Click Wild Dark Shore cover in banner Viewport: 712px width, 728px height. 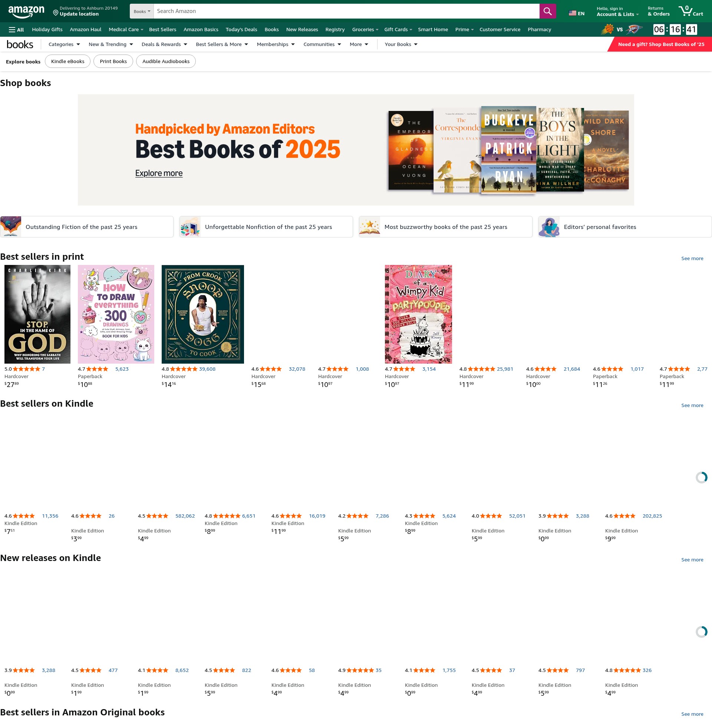pos(606,150)
